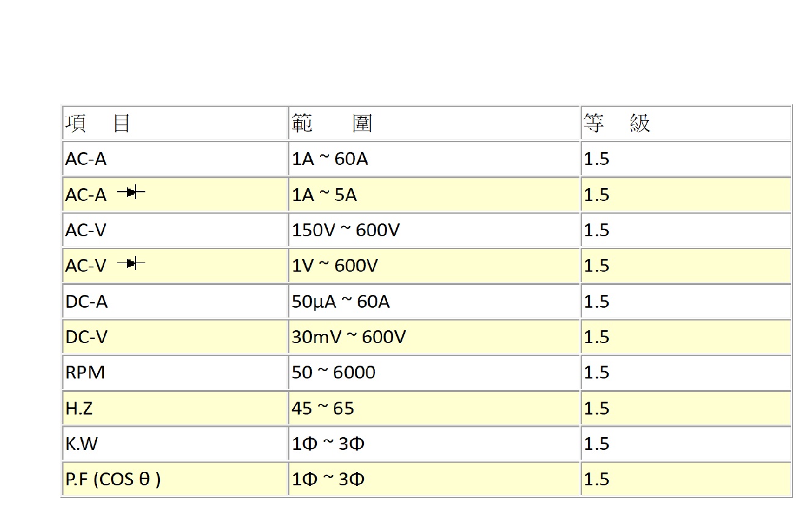Image resolution: width=812 pixels, height=525 pixels.
Task: Click the 50µA ~ 60A range cell
Action: 341,302
